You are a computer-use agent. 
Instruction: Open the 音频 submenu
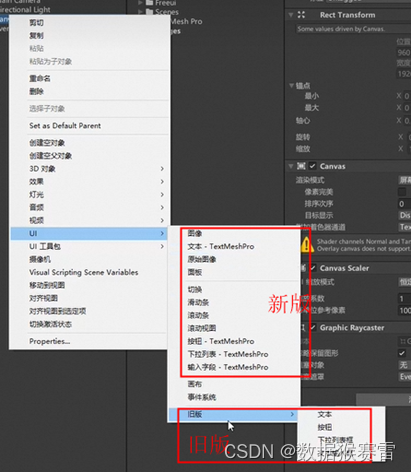point(89,208)
